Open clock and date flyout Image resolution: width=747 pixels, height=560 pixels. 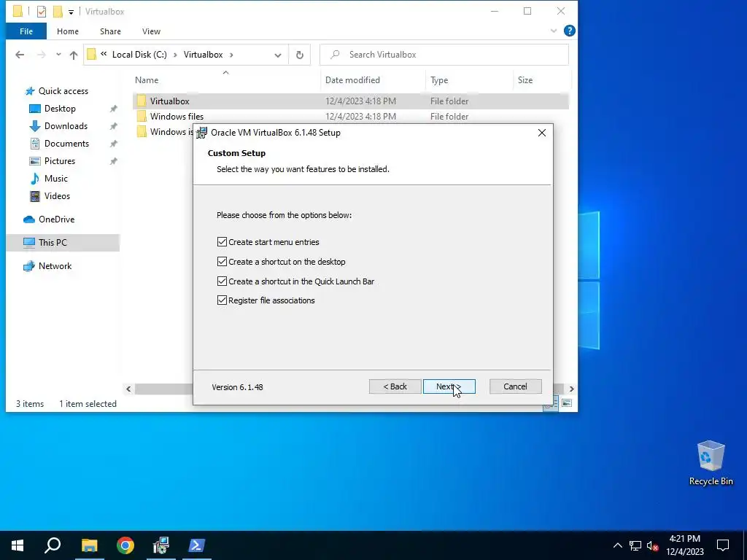click(684, 545)
